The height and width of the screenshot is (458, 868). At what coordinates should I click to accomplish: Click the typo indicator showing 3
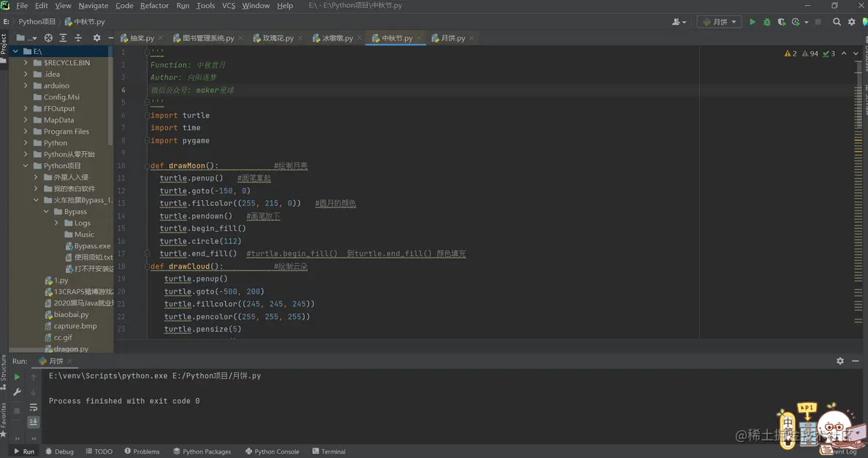[x=829, y=53]
